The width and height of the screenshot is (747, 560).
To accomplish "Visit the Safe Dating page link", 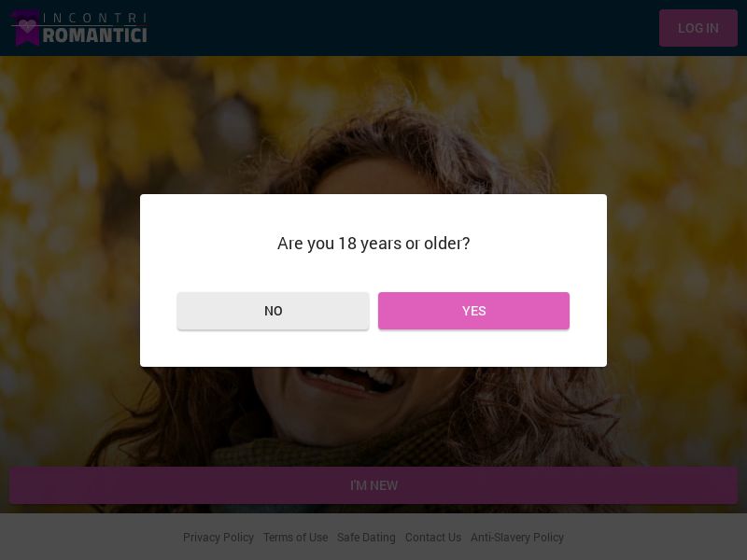I will 366,538.
